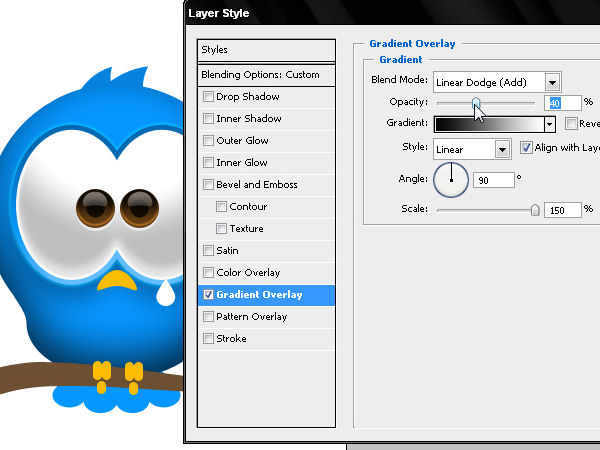
Task: Select the Pattern Overlay label
Action: [251, 317]
